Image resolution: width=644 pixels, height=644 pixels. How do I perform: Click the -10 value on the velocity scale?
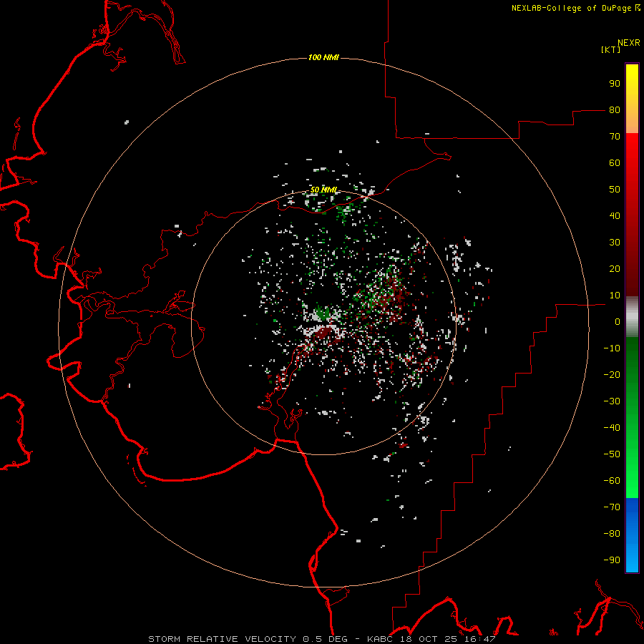tap(612, 348)
